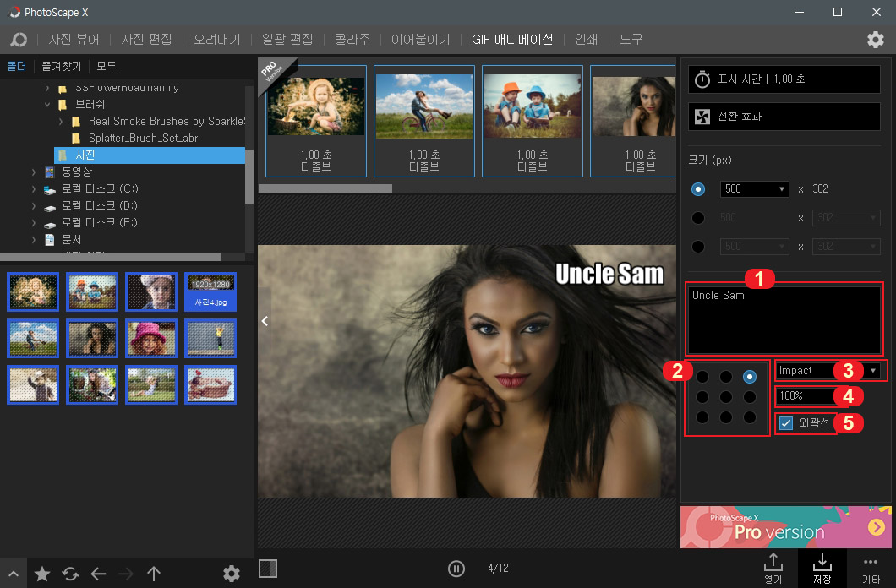This screenshot has width=896, height=588.
Task: Click the frame strip horizontal scrollbar
Action: [325, 188]
